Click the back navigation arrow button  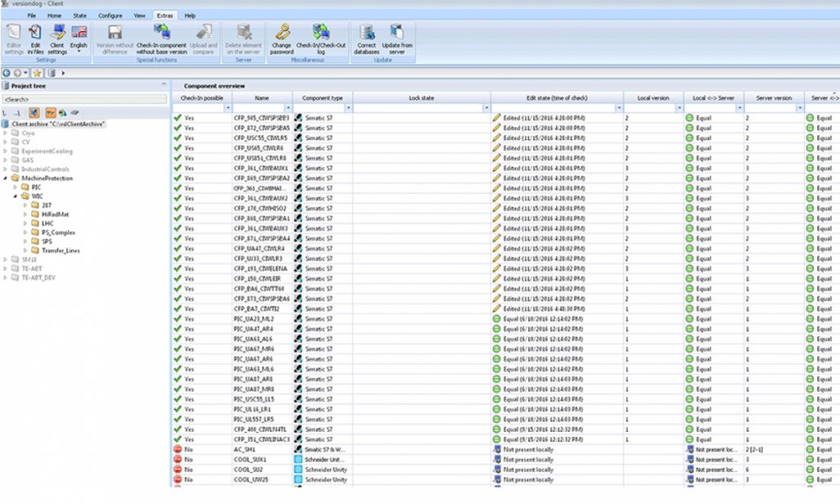7,73
